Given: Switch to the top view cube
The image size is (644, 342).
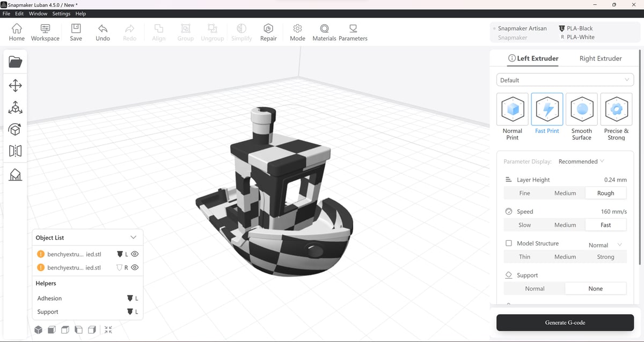Looking at the screenshot, I should (65, 330).
